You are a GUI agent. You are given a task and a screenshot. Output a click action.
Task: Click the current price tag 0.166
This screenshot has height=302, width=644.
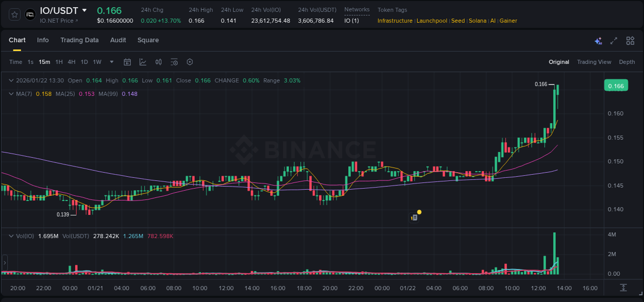coord(616,86)
